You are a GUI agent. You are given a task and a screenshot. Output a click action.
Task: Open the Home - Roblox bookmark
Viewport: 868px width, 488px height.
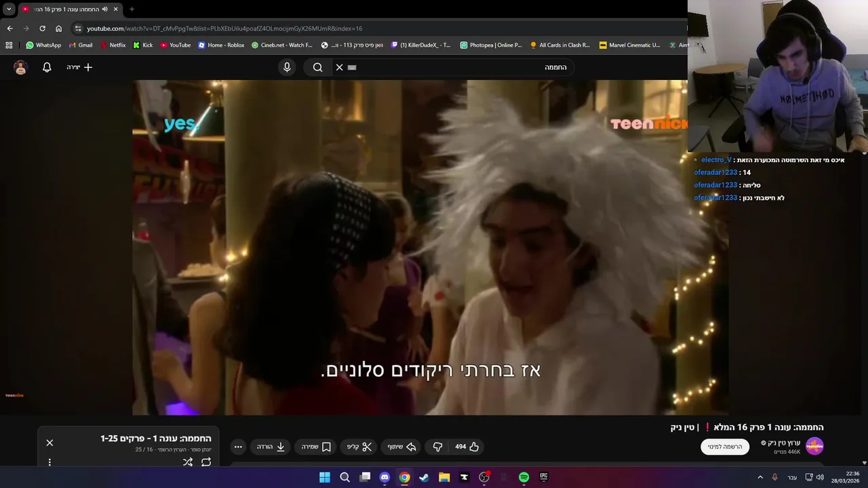tap(221, 45)
